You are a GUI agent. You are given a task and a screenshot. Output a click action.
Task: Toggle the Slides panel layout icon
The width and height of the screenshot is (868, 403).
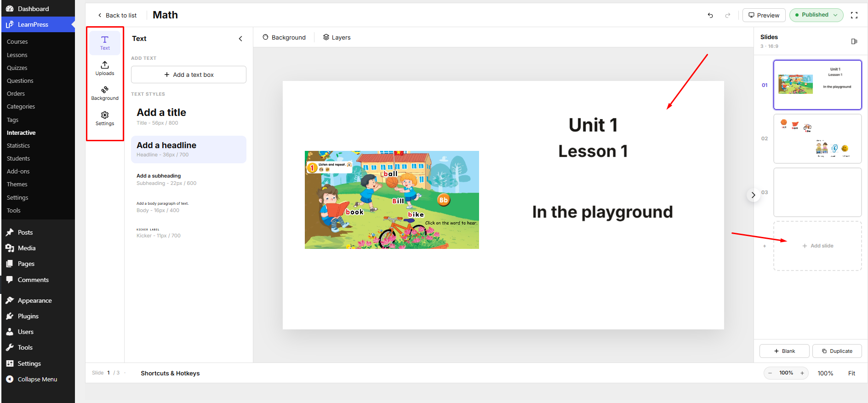tap(854, 41)
